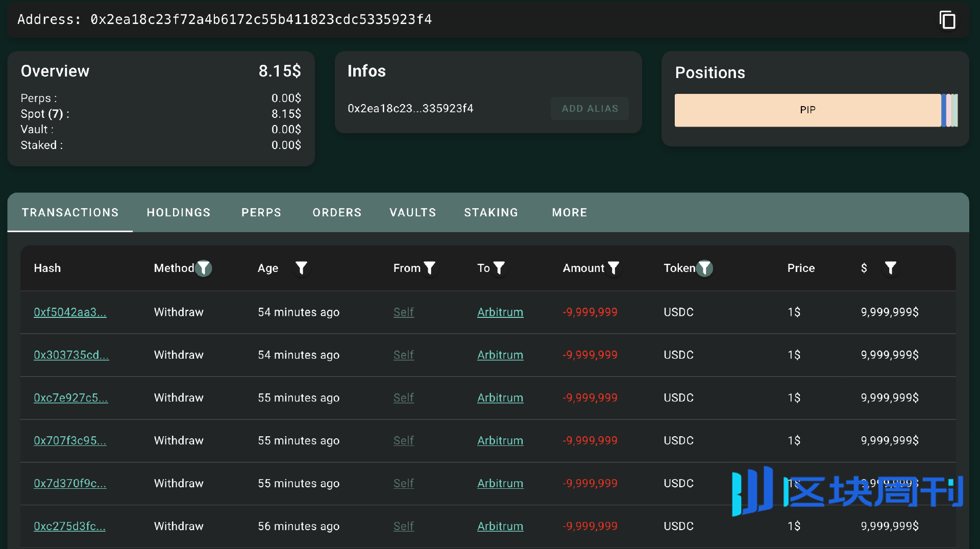980x549 pixels.
Task: Open the Orders tab
Action: (337, 212)
